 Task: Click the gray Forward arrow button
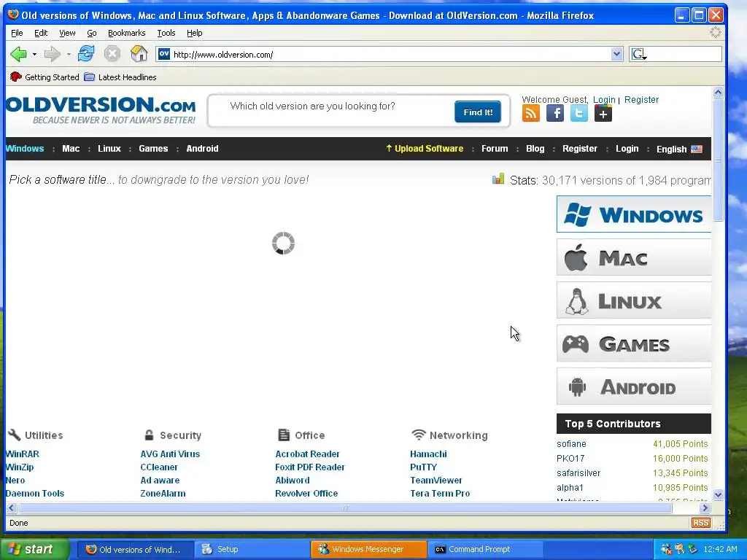(x=52, y=54)
